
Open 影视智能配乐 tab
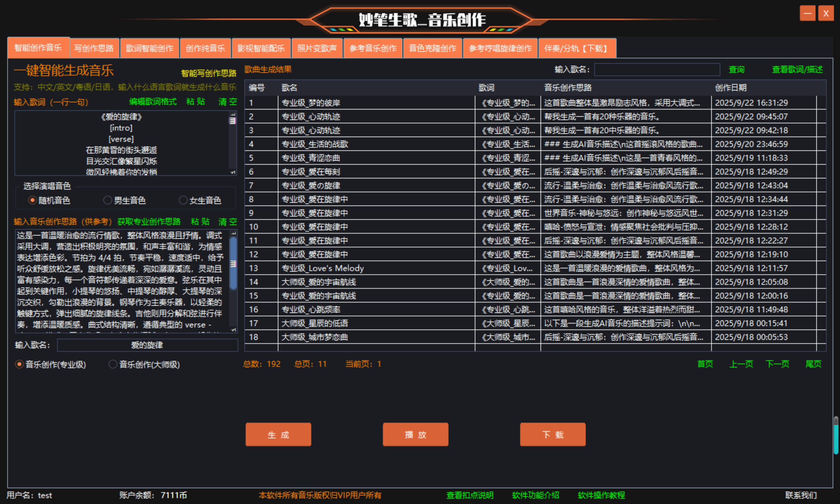point(261,48)
